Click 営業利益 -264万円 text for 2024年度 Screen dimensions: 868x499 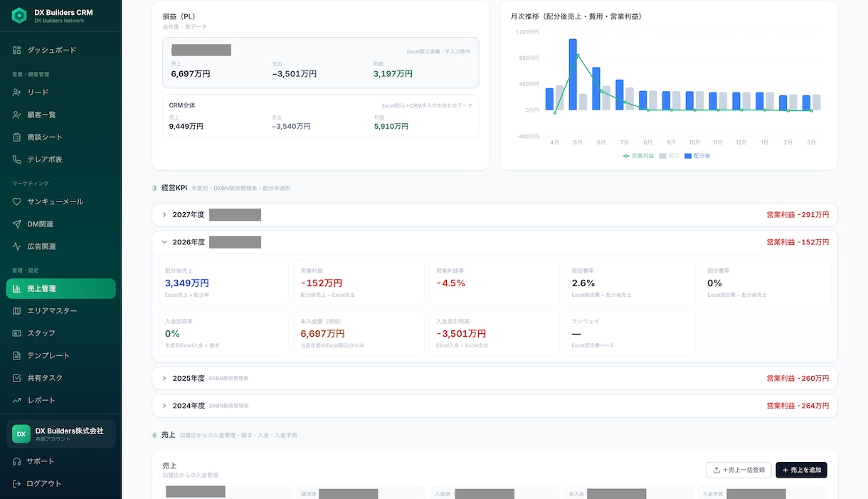pyautogui.click(x=798, y=406)
